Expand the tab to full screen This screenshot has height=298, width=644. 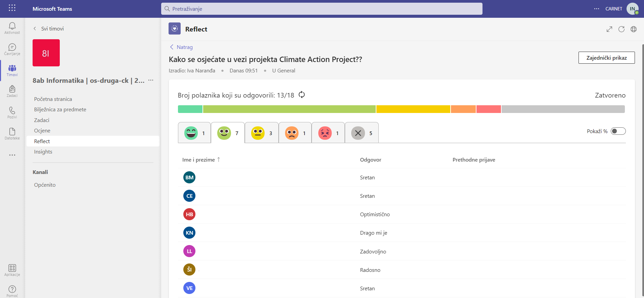pyautogui.click(x=609, y=29)
